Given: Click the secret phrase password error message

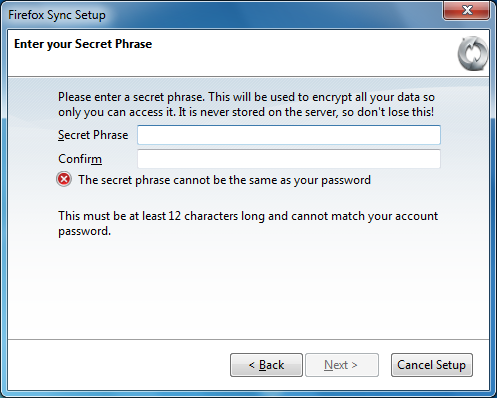Looking at the screenshot, I should tap(224, 180).
